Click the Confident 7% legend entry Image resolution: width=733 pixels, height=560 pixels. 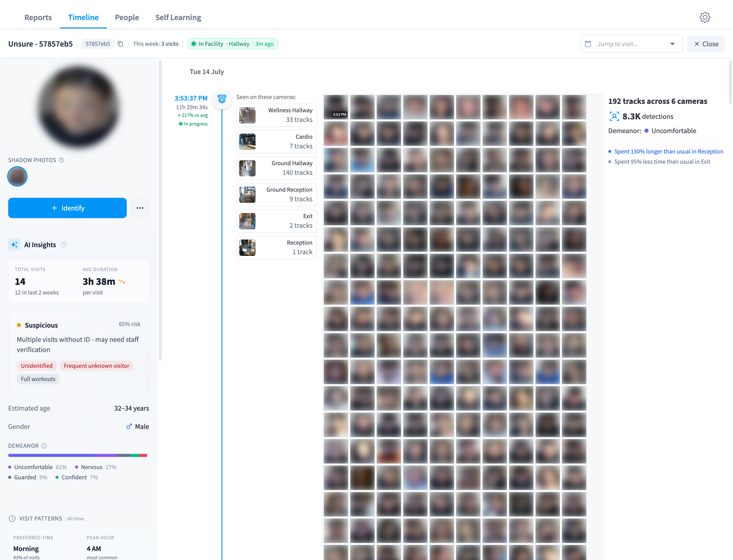coord(77,477)
